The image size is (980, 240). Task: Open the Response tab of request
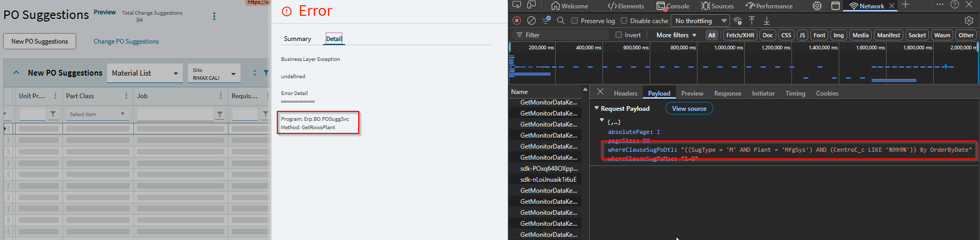(727, 93)
